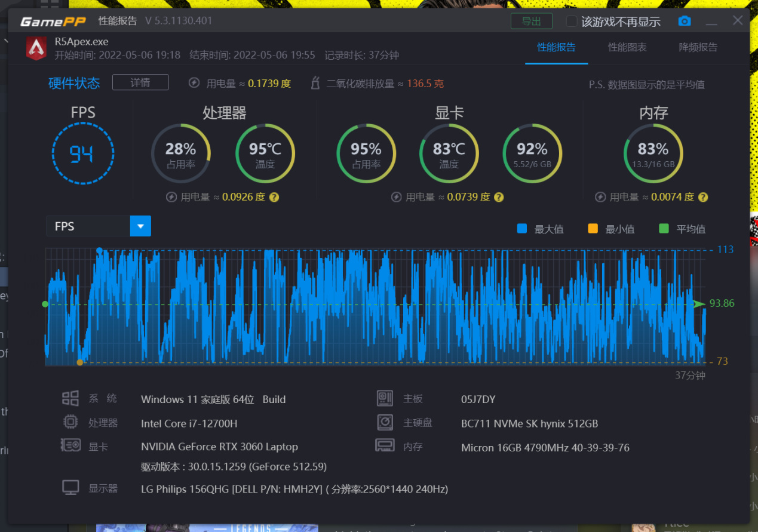The width and height of the screenshot is (758, 532).
Task: Click the graphics card icon
Action: [70, 445]
